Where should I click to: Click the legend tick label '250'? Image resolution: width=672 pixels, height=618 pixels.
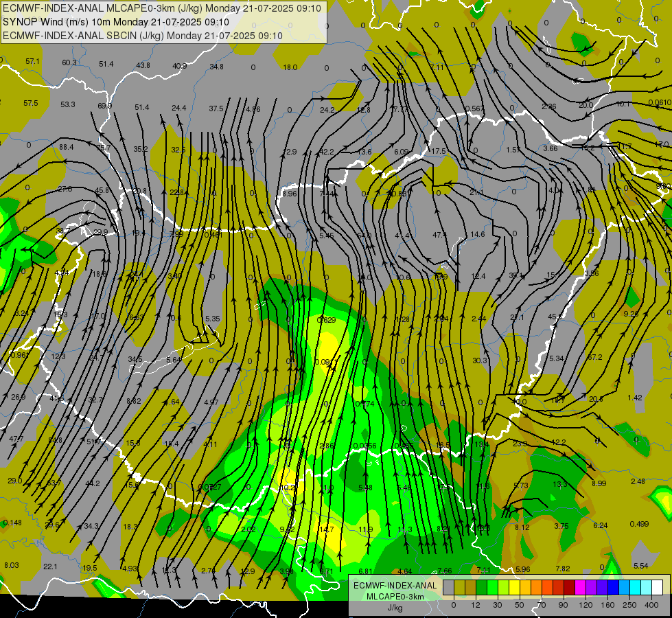coord(629,605)
